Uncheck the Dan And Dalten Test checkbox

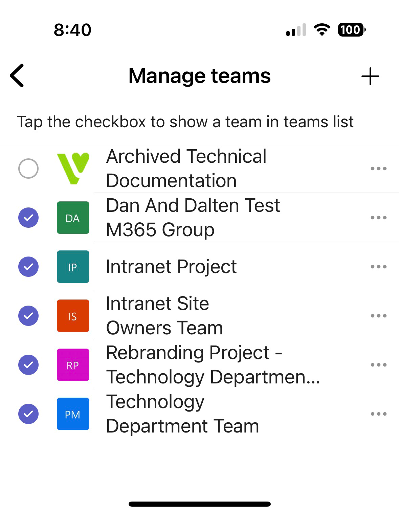(x=28, y=218)
